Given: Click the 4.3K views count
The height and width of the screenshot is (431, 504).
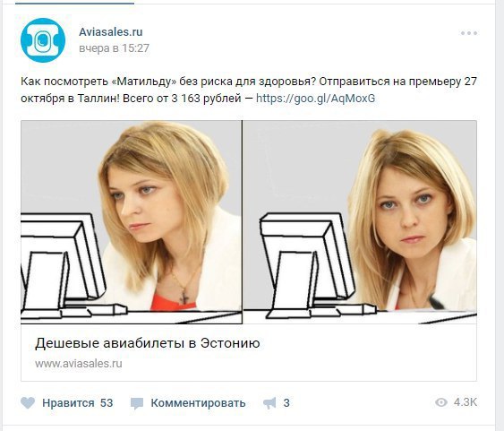Looking at the screenshot, I should click(x=466, y=402).
